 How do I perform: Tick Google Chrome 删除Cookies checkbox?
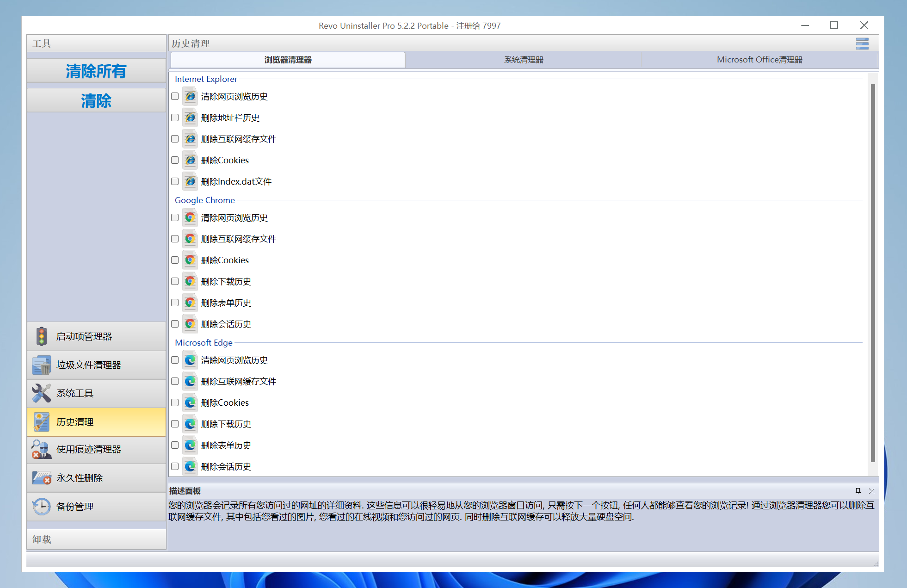(175, 260)
